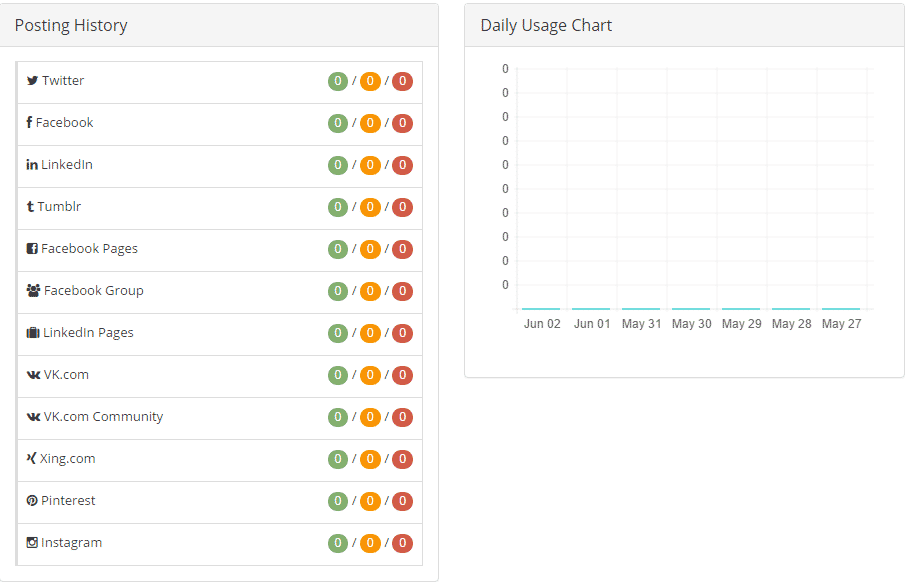Image resolution: width=916 pixels, height=582 pixels.
Task: Click the LinkedIn Pages briefcase icon
Action: 33,332
